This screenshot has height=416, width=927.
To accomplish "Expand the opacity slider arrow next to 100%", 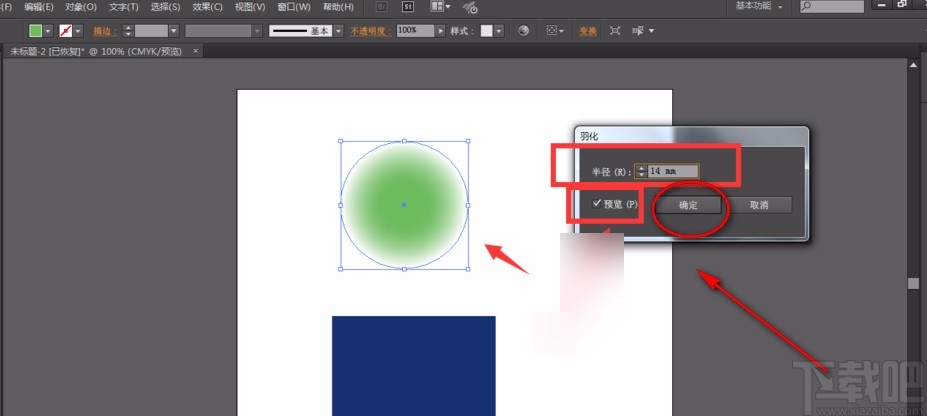I will tap(440, 31).
